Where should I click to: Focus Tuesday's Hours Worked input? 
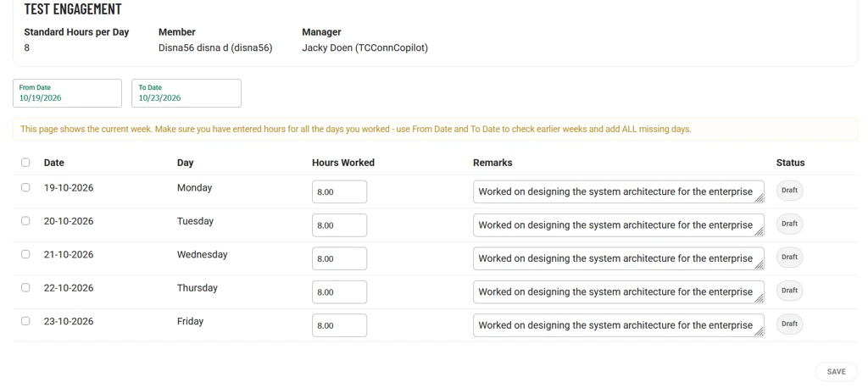pyautogui.click(x=339, y=225)
